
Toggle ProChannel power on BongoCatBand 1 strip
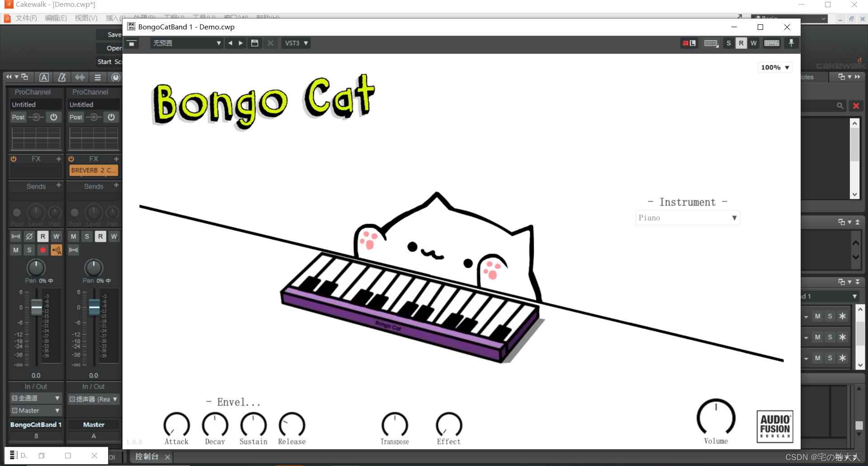[x=53, y=117]
